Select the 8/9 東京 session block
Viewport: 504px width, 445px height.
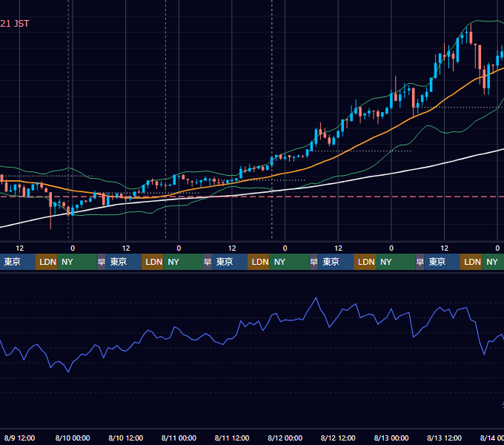click(17, 262)
